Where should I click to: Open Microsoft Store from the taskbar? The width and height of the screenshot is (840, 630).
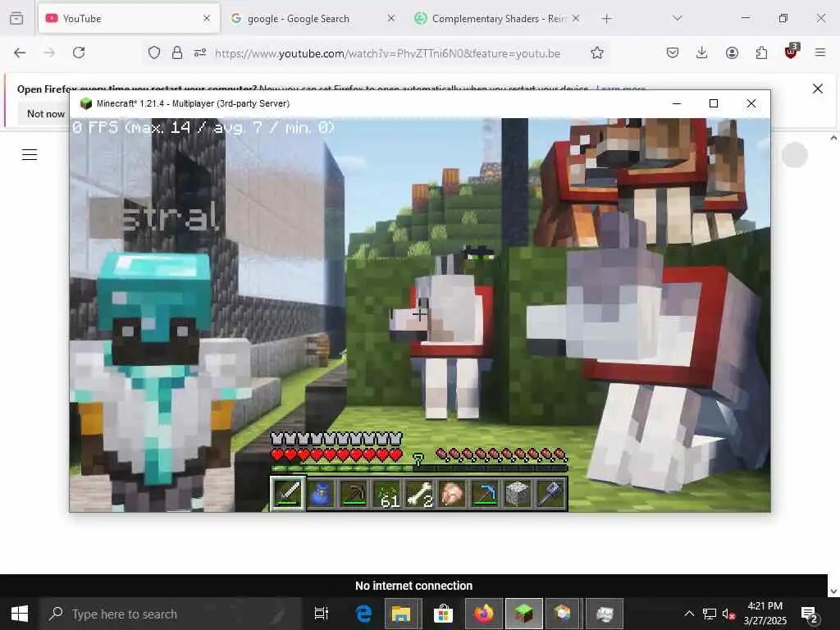pyautogui.click(x=443, y=614)
